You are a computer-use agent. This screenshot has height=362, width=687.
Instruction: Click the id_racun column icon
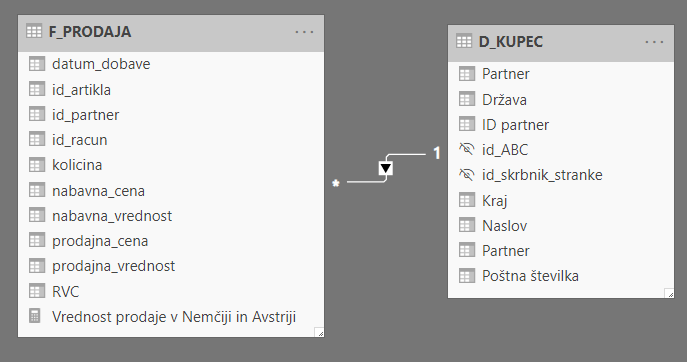[37, 139]
